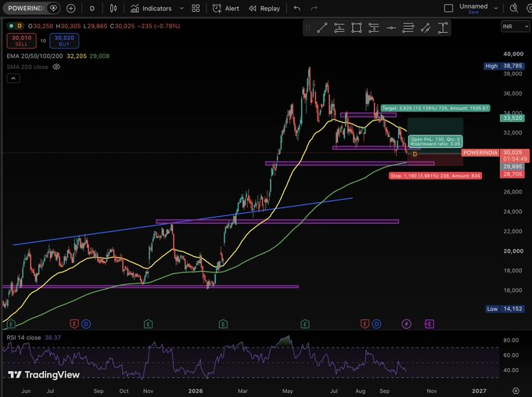Open the indicator templates grid icon
The width and height of the screenshot is (532, 397).
pos(196,9)
